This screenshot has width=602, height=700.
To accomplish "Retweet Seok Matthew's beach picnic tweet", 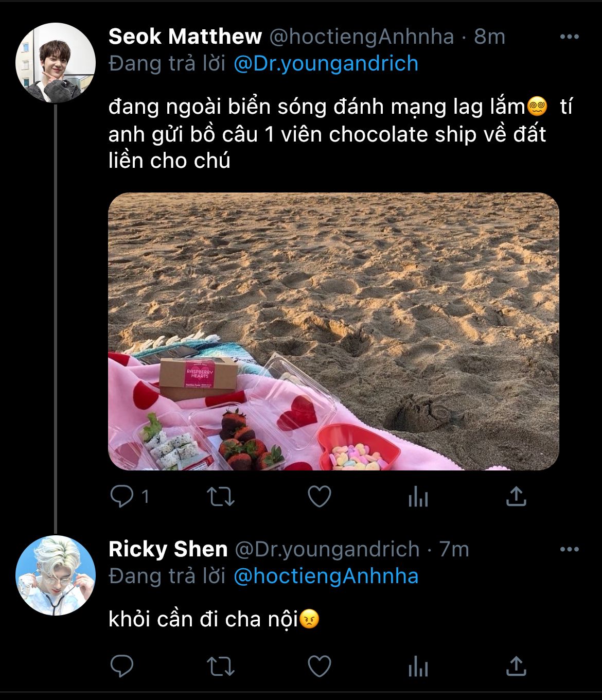I will pyautogui.click(x=220, y=497).
